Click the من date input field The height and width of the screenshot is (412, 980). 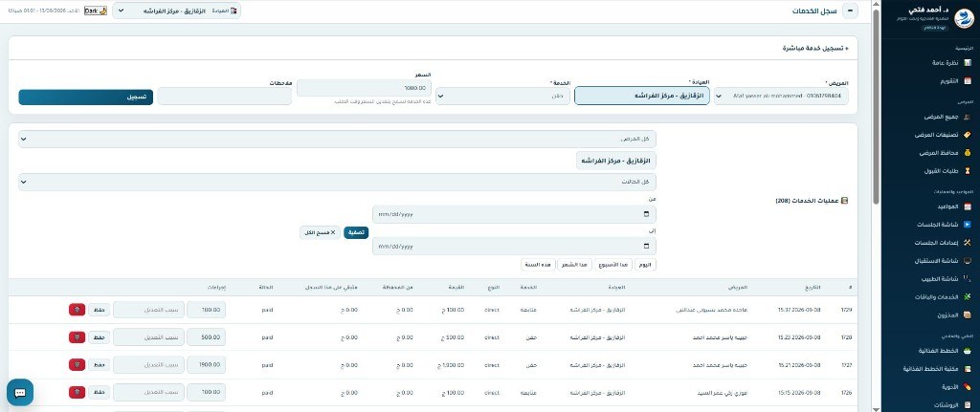coord(514,214)
